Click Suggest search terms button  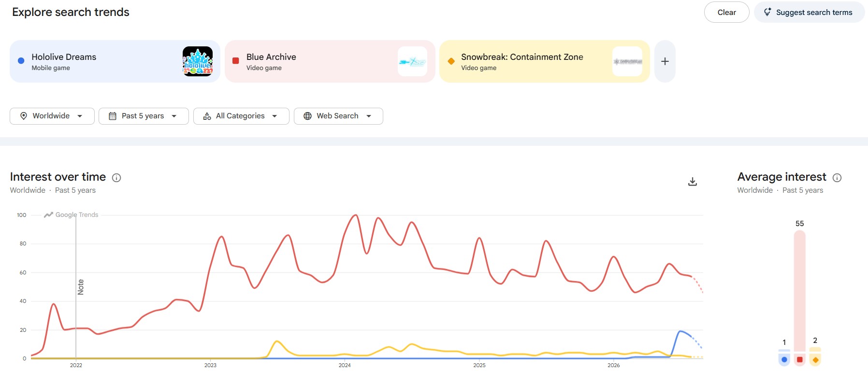pos(809,13)
